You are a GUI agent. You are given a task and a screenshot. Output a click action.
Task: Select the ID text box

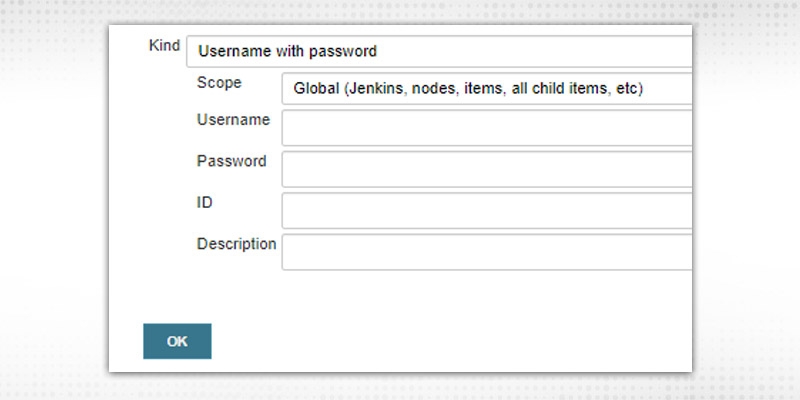487,211
